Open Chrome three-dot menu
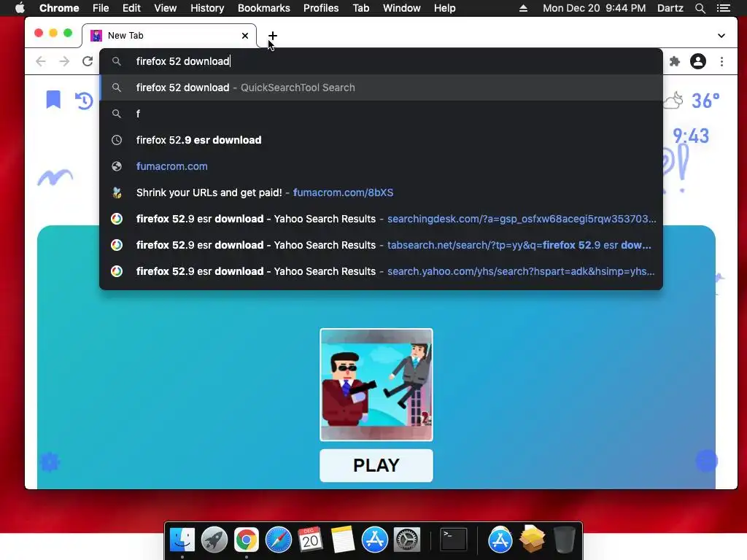 [721, 61]
